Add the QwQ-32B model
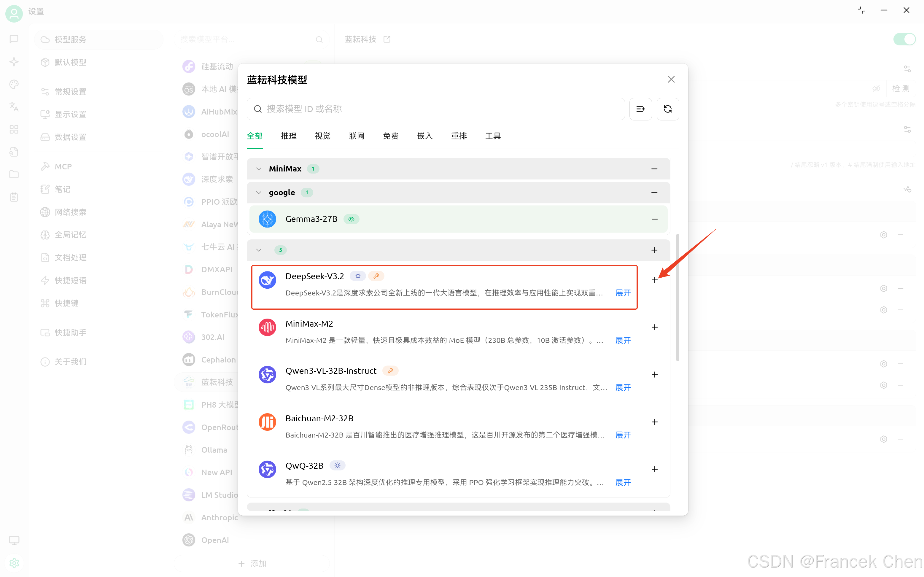 654,469
